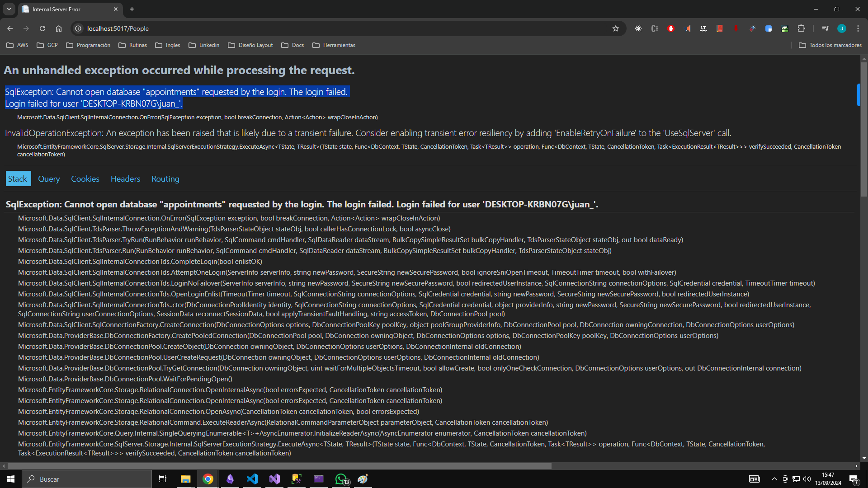The height and width of the screenshot is (488, 868).
Task: Open the React Developer Tools extension
Action: [x=638, y=28]
